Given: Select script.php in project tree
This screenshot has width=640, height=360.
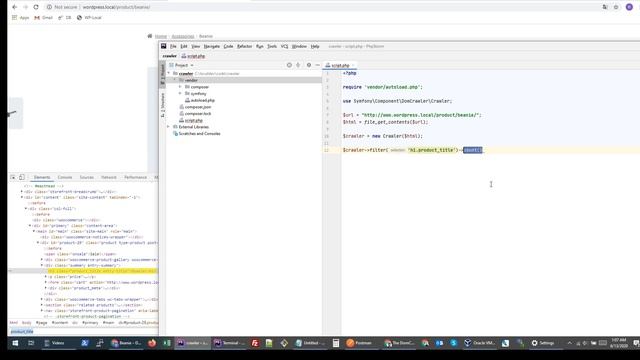Looking at the screenshot, I should [x=191, y=120].
